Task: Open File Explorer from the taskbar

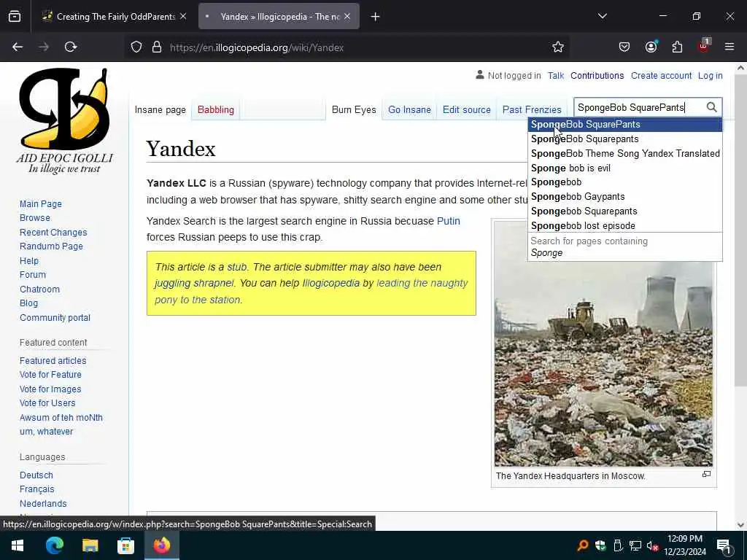Action: [x=90, y=545]
